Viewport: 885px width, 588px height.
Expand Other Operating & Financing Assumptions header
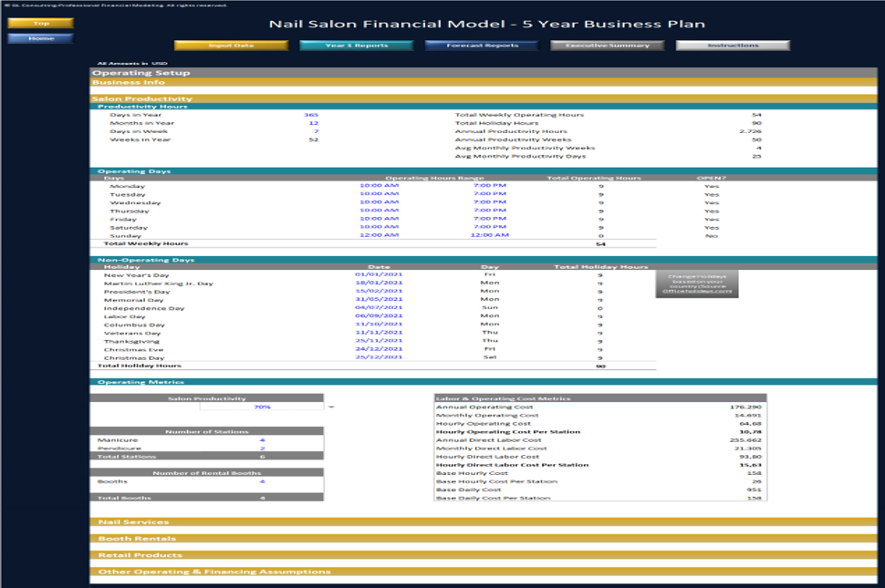point(484,572)
